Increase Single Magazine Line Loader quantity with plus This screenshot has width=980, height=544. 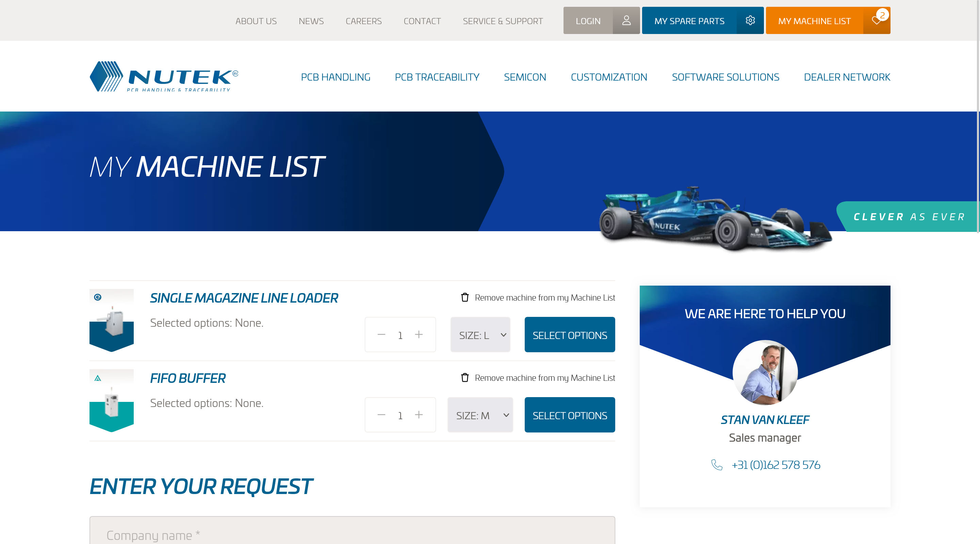(419, 335)
